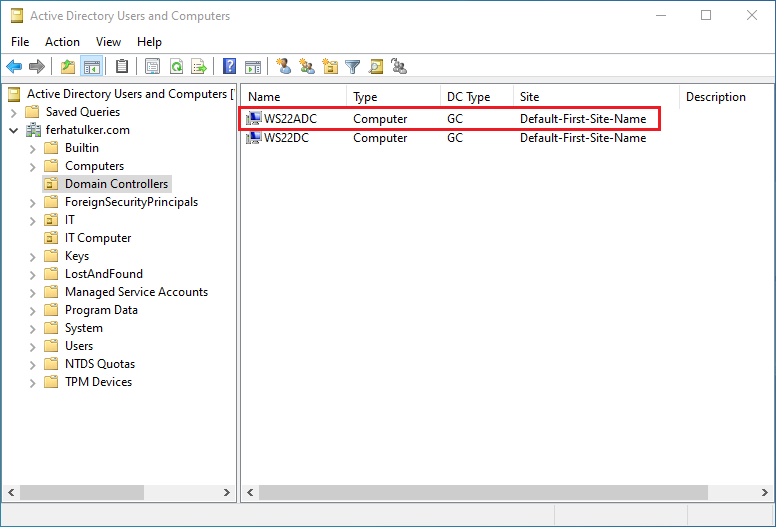776x527 pixels.
Task: Sort by the Type column header
Action: pos(393,97)
